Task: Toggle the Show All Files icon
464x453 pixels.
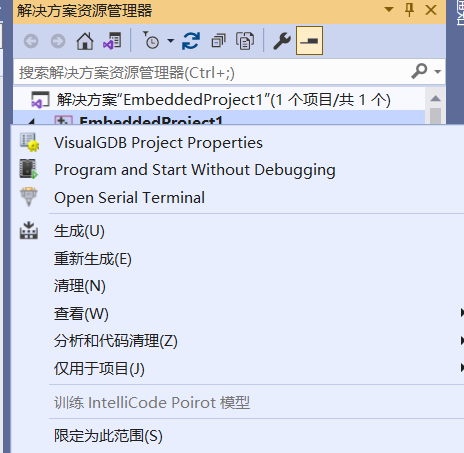Action: pyautogui.click(x=245, y=41)
